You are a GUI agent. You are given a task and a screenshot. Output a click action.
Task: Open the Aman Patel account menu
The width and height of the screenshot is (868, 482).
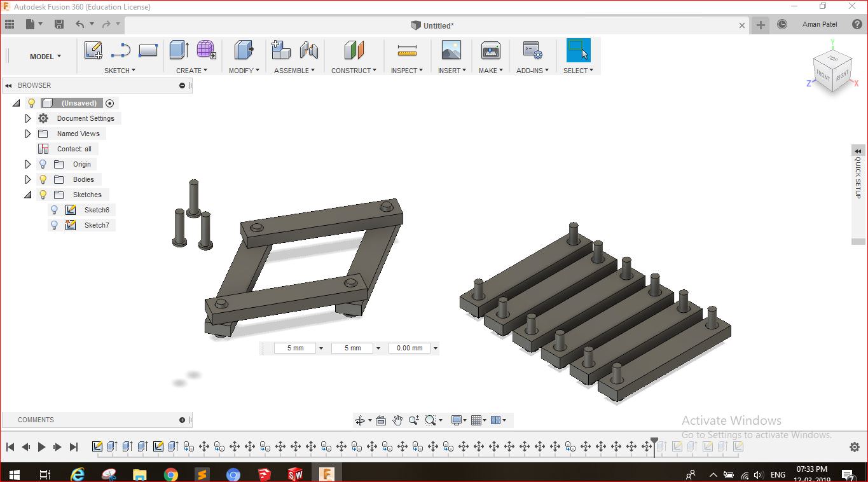820,24
